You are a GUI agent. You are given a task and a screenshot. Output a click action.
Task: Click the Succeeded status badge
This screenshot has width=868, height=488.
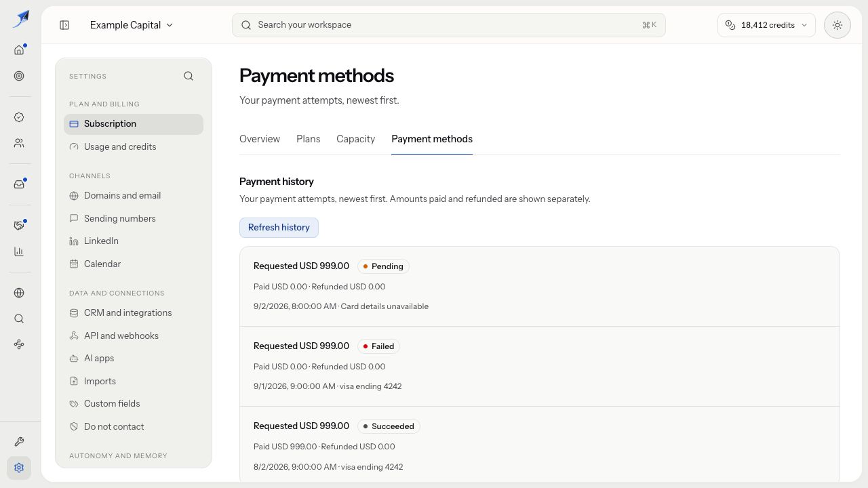tap(389, 426)
